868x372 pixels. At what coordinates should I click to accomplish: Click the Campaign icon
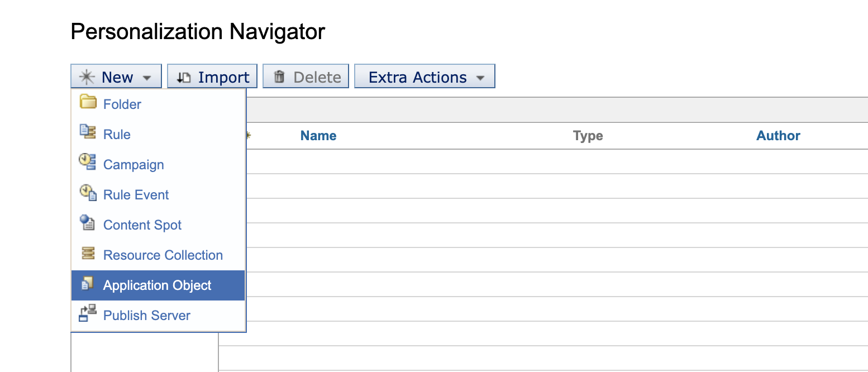pos(88,164)
